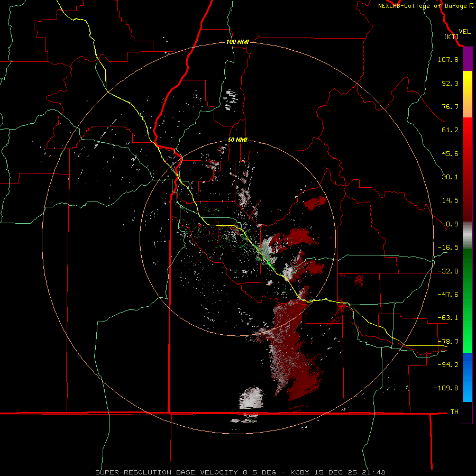This screenshot has height=476, width=476.
Task: Click the -0.9 velocity scale value
Action: point(450,224)
